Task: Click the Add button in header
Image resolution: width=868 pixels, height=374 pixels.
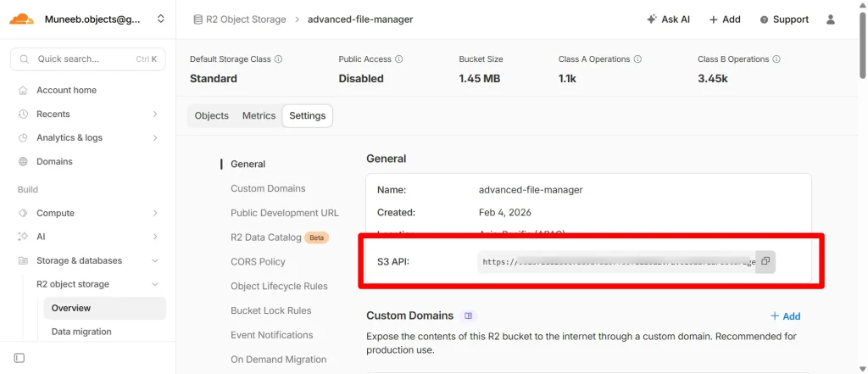Action: [725, 20]
